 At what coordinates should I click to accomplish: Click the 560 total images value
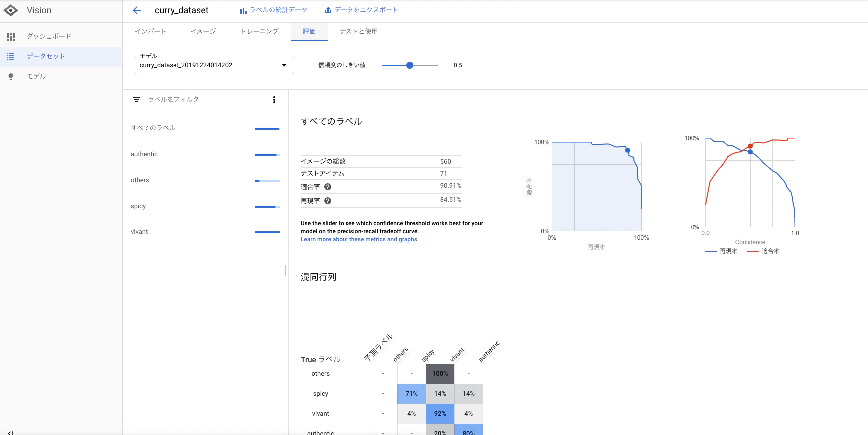[x=446, y=162]
